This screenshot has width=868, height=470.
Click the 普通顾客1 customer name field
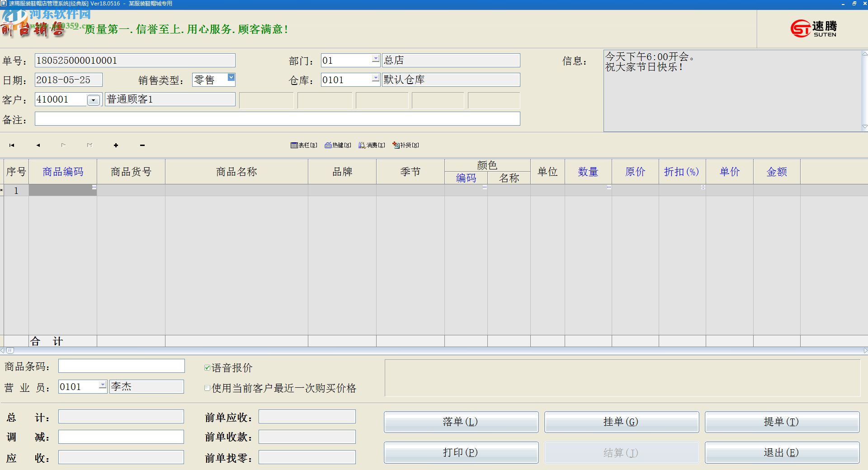(x=170, y=99)
